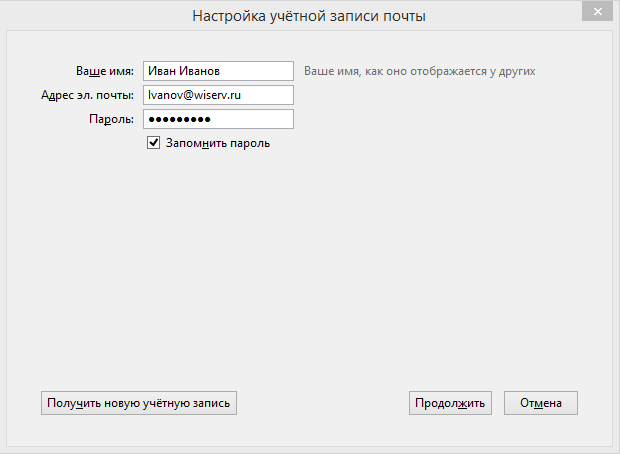The height and width of the screenshot is (454, 620).
Task: Focus the Ваше имя input field
Action: pyautogui.click(x=218, y=71)
